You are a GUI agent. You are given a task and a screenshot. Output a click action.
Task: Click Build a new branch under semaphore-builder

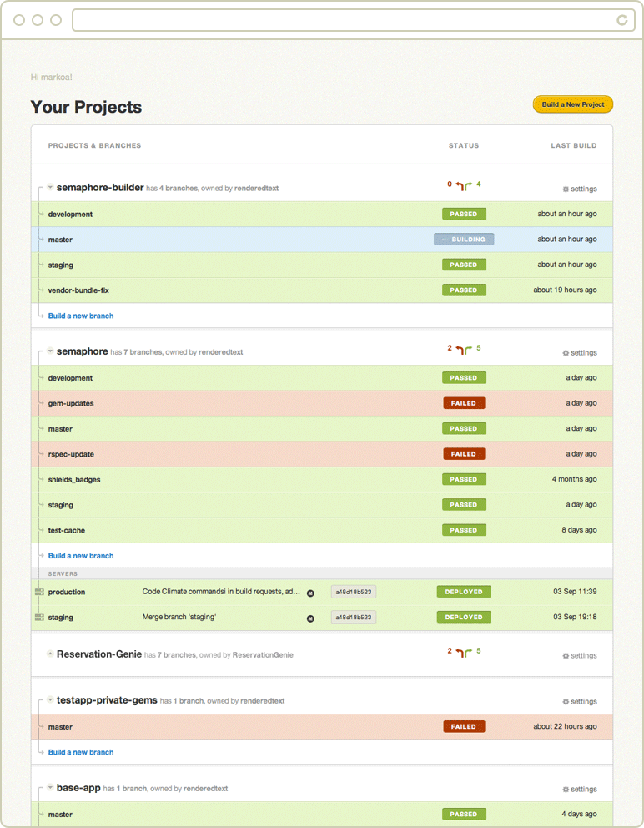point(81,316)
